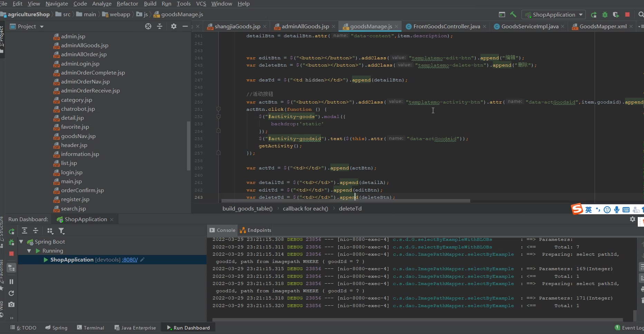This screenshot has height=334, width=644.
Task: Open the :8080/ application link
Action: click(130, 260)
